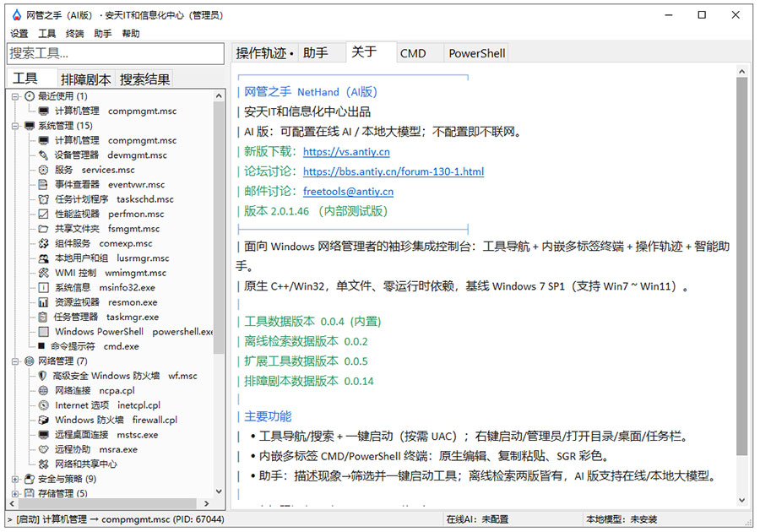Viewport: 760px width, 532px height.
Task: Select the folder icon for 共享文件夹
Action: (44, 229)
